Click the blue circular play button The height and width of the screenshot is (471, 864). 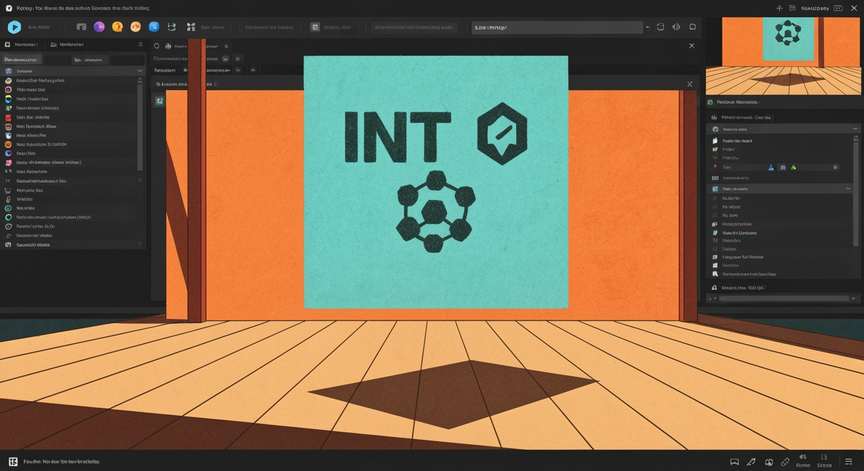click(14, 27)
